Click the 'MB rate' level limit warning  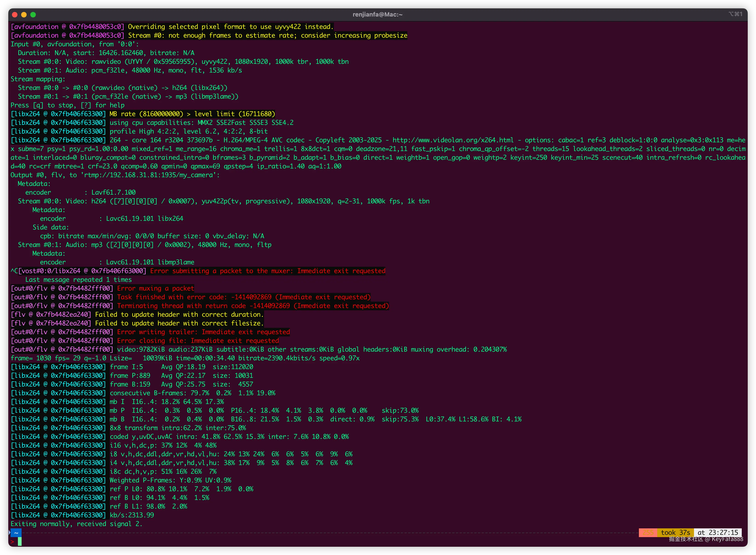[x=192, y=114]
